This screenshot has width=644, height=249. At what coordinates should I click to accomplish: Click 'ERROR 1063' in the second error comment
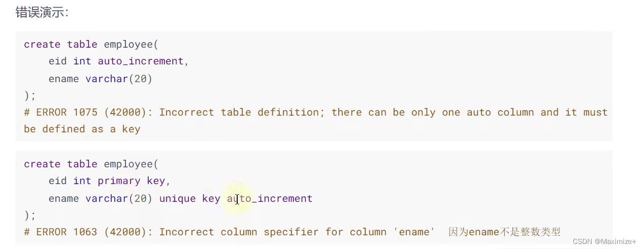67,232
